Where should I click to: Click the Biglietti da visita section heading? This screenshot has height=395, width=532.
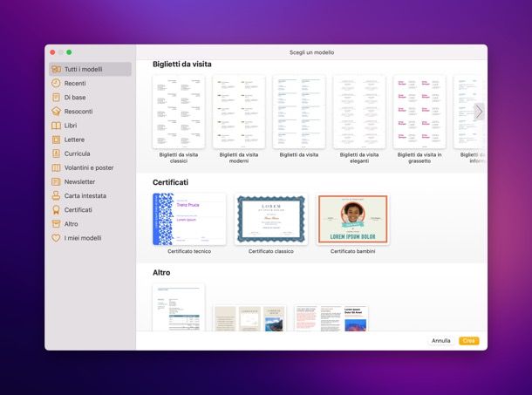click(182, 65)
